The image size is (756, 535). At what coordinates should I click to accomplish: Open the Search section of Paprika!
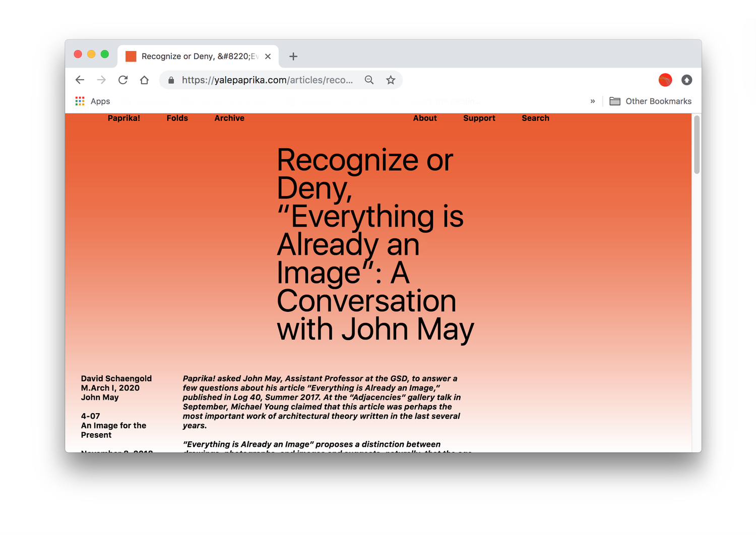point(535,118)
